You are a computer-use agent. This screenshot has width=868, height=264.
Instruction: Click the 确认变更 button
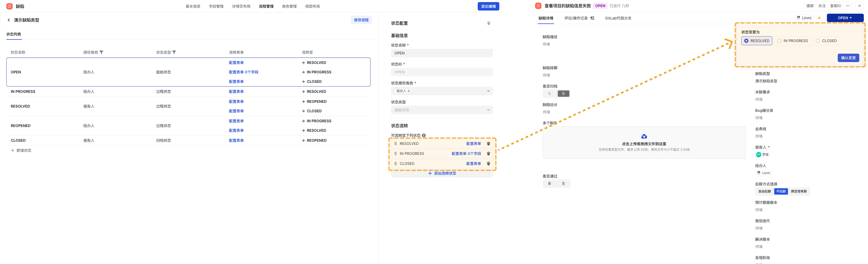pos(849,58)
